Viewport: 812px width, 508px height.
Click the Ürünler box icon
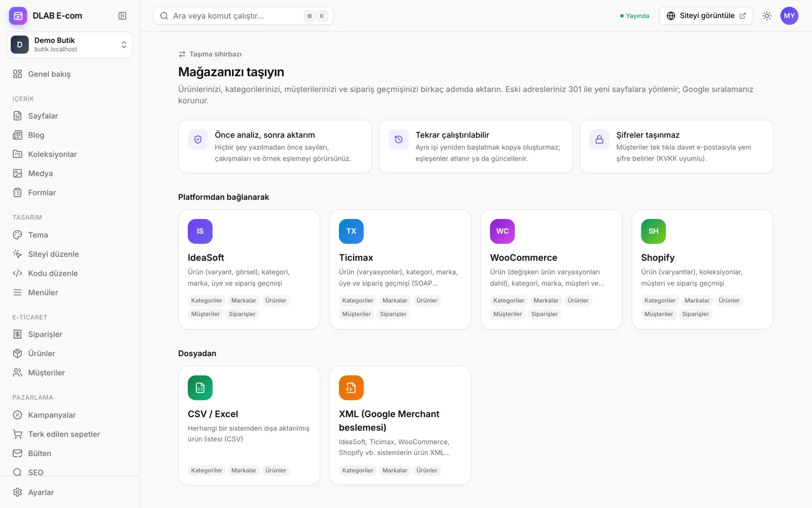tap(18, 354)
